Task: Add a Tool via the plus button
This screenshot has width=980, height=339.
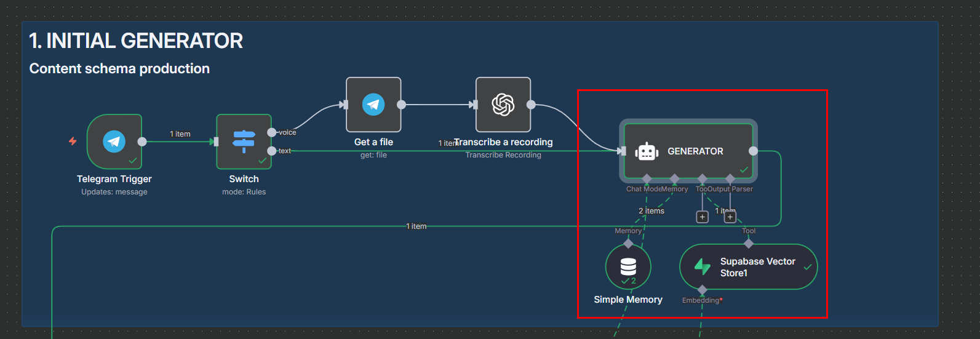Action: [702, 217]
